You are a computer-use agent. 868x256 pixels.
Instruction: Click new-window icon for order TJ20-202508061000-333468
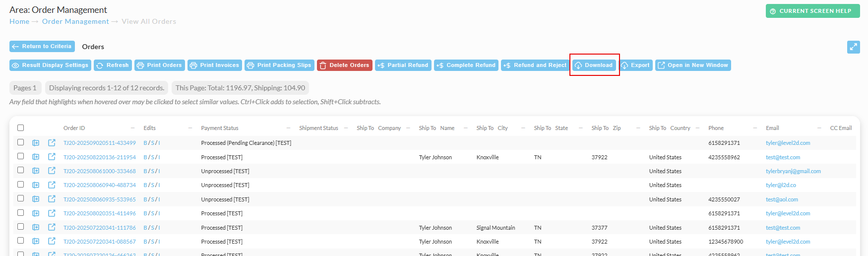(x=52, y=171)
